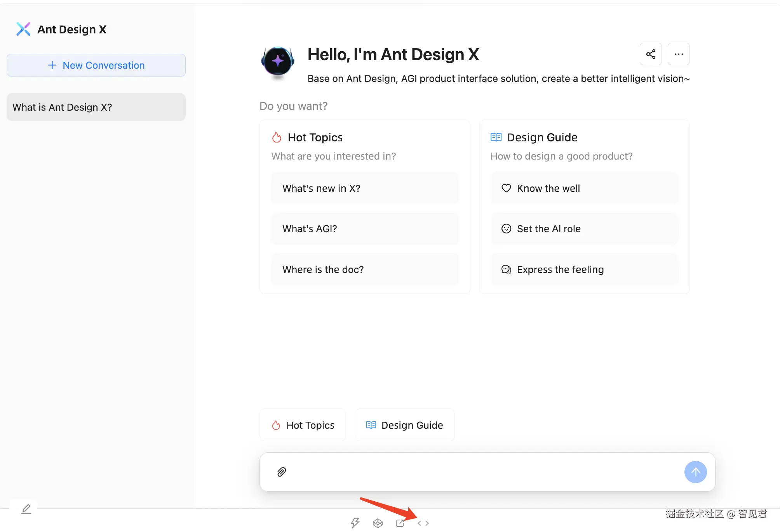The height and width of the screenshot is (532, 780).
Task: Click inside the message input field
Action: (x=482, y=472)
